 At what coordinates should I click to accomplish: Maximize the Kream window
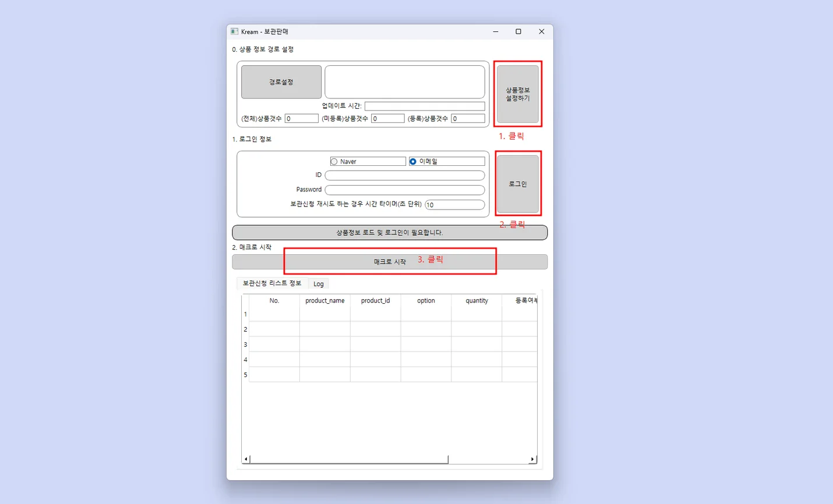(x=518, y=31)
